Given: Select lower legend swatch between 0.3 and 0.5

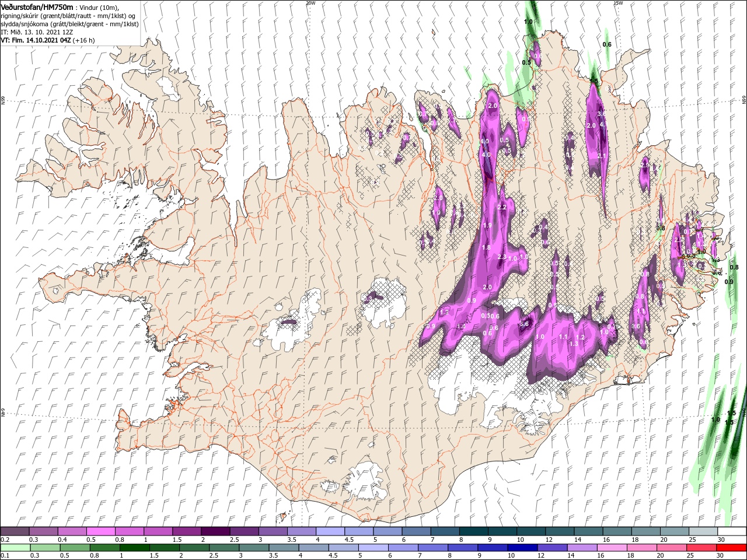Looking at the screenshot, I should click(45, 548).
